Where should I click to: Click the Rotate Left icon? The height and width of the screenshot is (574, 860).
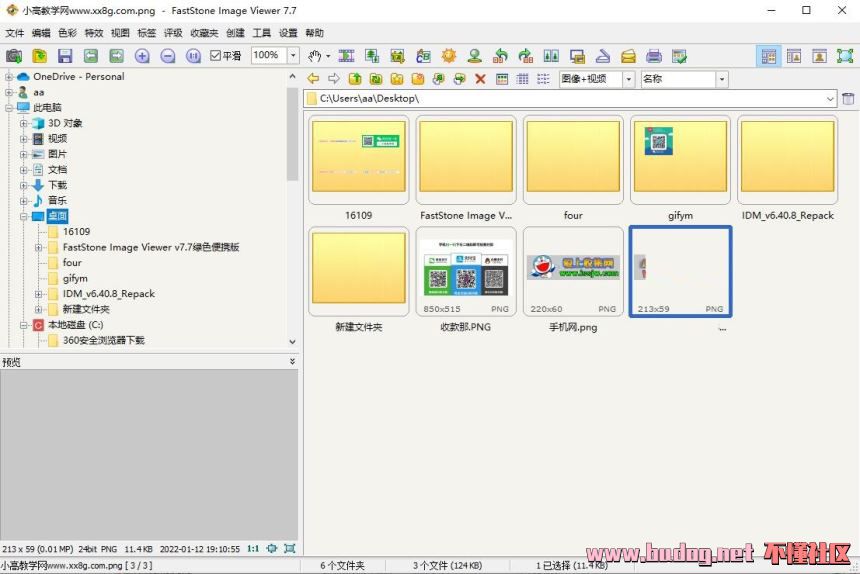pyautogui.click(x=500, y=56)
